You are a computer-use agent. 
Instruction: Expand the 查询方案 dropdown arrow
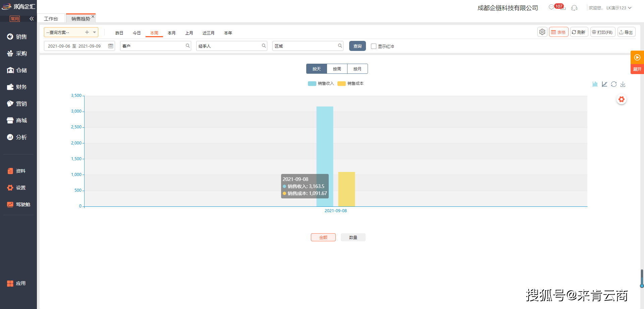point(95,32)
